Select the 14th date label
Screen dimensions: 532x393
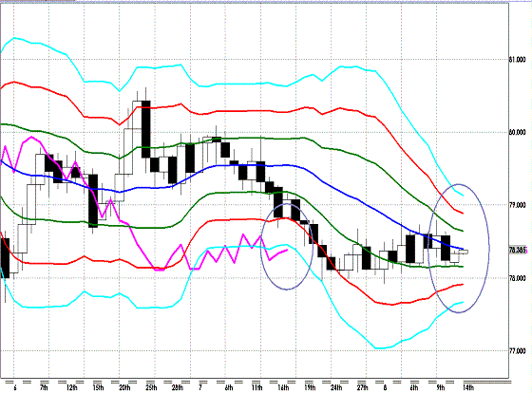[468, 387]
